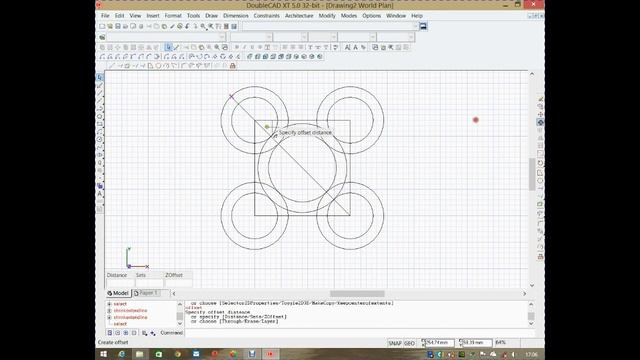640x360 pixels.
Task: Click blue monitor icon at end of top combo box
Action: (423, 26)
